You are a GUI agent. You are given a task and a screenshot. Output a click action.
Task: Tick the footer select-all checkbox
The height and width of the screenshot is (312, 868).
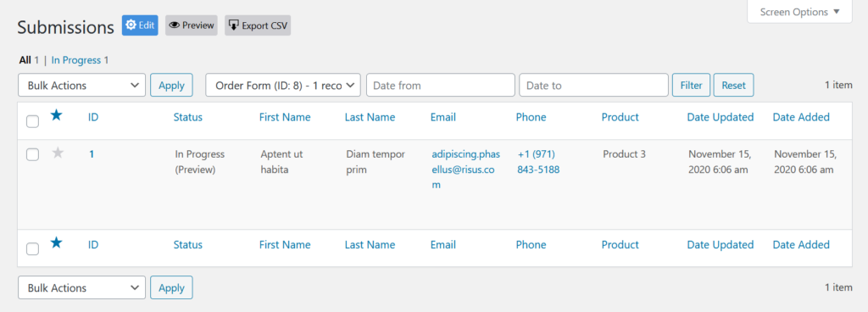(33, 249)
